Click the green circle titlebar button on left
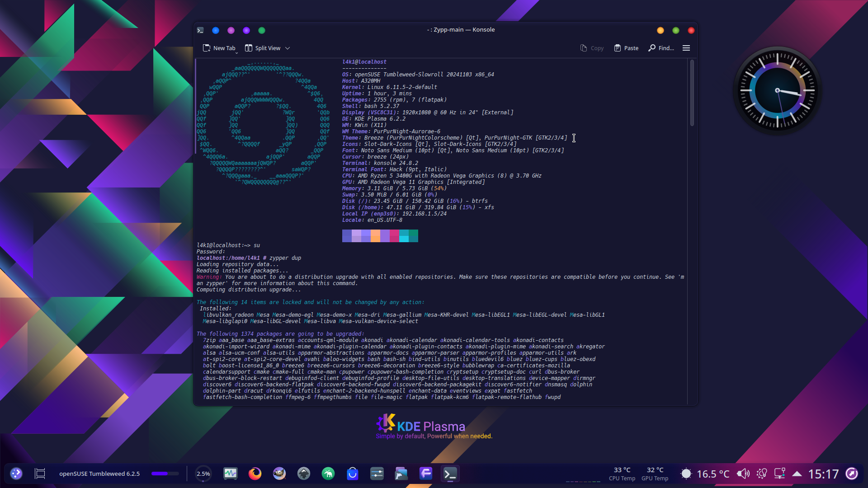The image size is (868, 488). [262, 30]
